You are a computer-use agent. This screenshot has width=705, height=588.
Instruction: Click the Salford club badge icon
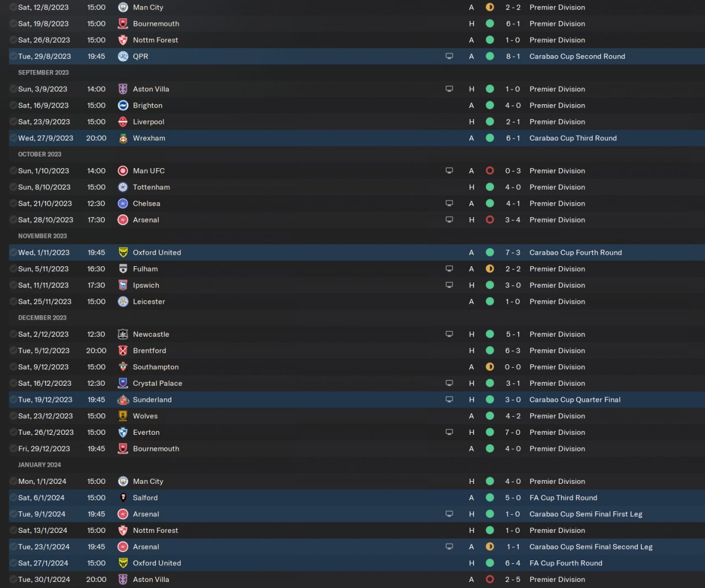click(x=123, y=498)
